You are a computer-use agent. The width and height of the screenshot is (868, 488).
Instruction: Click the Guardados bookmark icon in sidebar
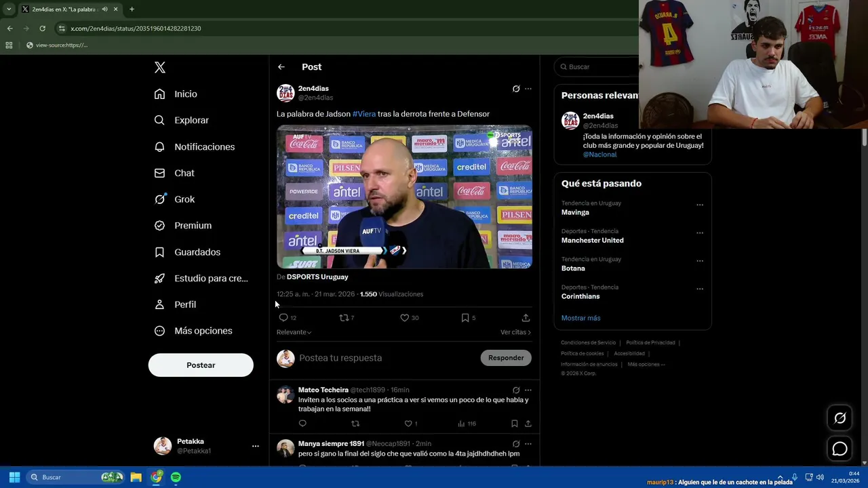(159, 252)
